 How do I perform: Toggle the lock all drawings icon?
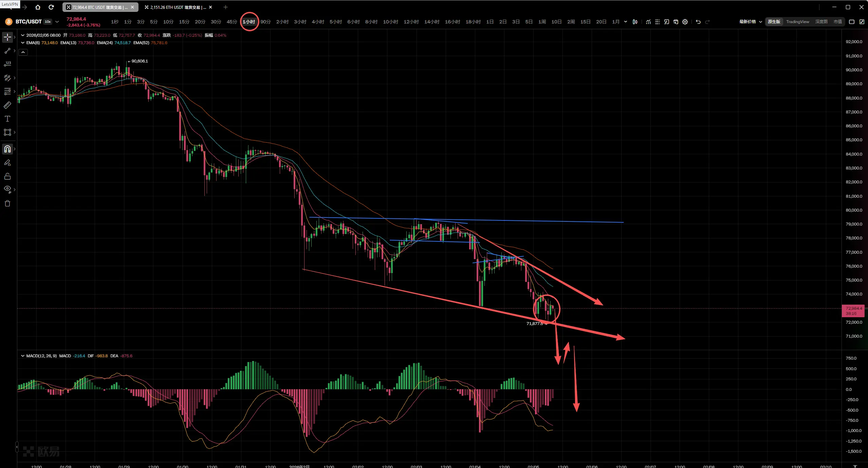pyautogui.click(x=7, y=176)
